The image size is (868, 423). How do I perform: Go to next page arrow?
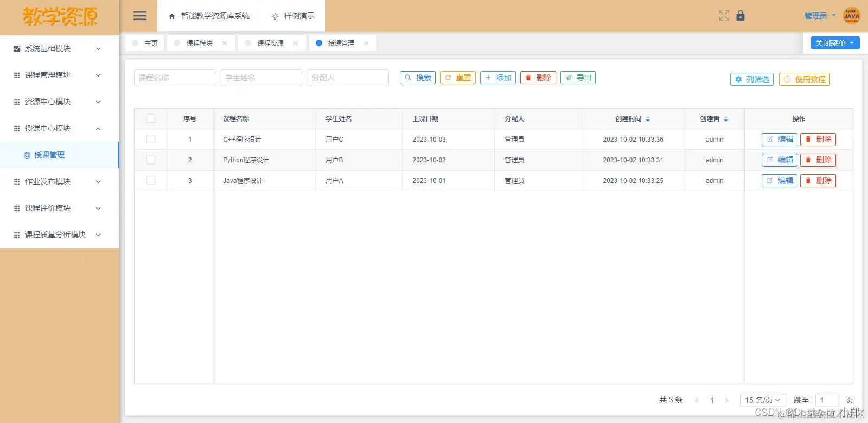[727, 400]
